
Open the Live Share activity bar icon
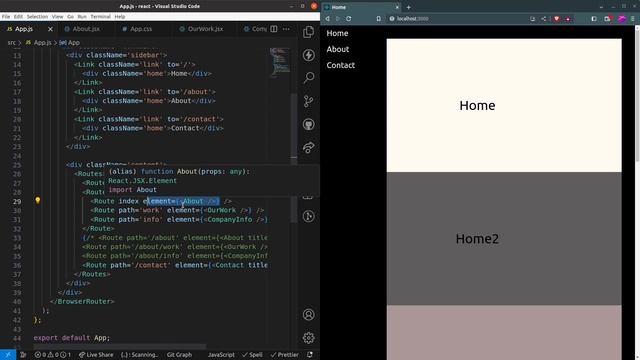pyautogui.click(x=309, y=148)
